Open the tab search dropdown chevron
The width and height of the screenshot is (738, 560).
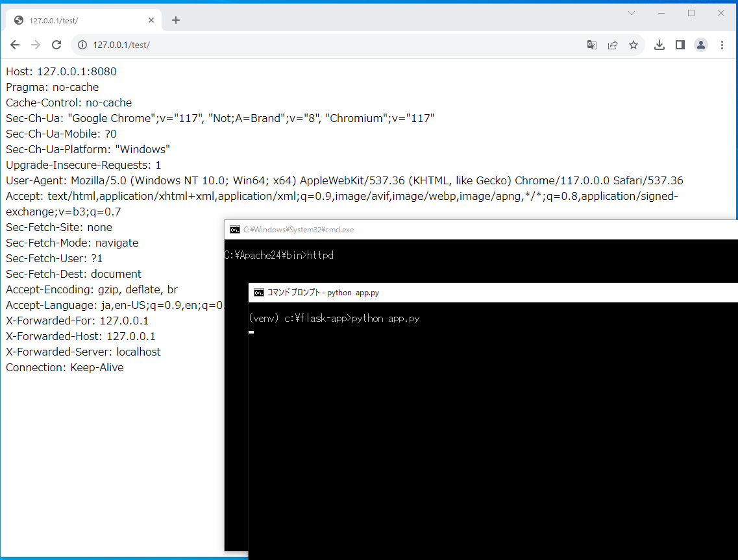(x=631, y=13)
